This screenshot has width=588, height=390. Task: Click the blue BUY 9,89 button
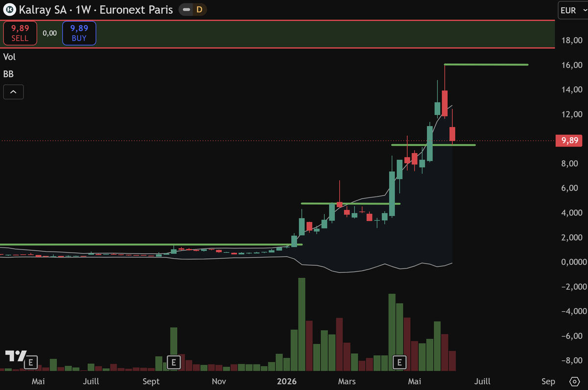pos(79,33)
